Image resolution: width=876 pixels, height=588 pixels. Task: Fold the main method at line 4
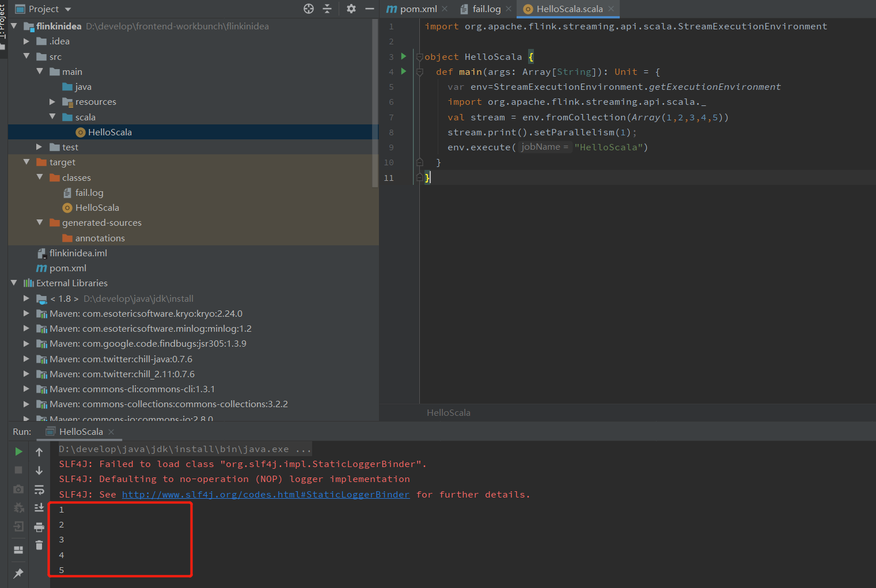pyautogui.click(x=420, y=72)
